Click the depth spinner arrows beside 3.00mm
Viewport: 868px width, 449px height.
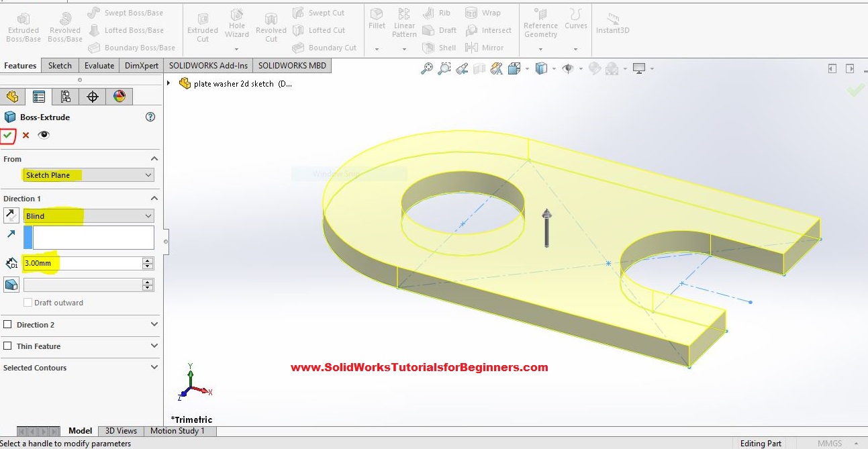tap(148, 263)
